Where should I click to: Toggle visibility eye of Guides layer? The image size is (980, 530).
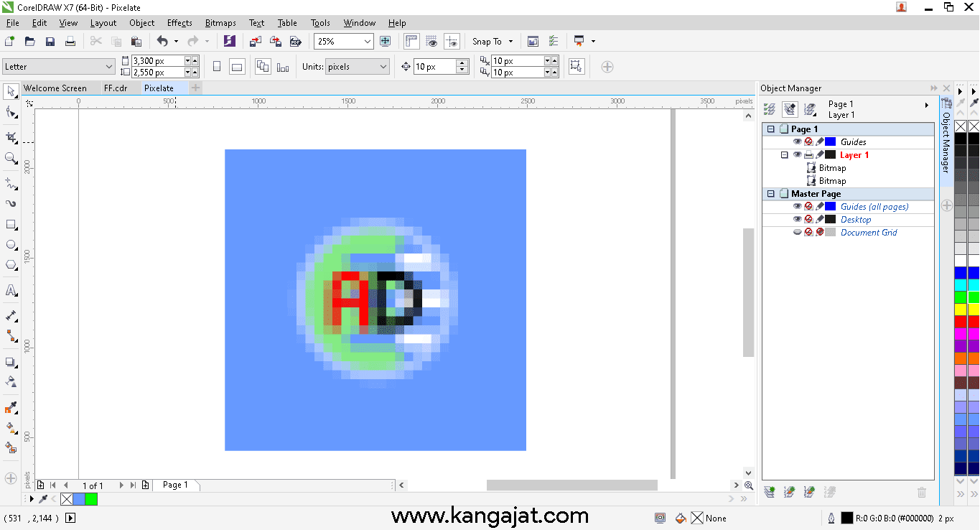coord(797,142)
